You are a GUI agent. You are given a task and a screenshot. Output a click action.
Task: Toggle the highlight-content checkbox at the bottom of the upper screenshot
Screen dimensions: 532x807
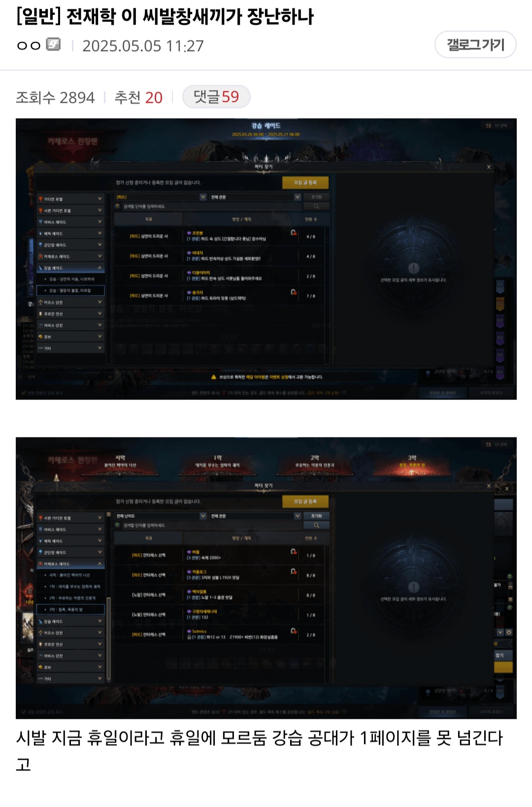24,393
